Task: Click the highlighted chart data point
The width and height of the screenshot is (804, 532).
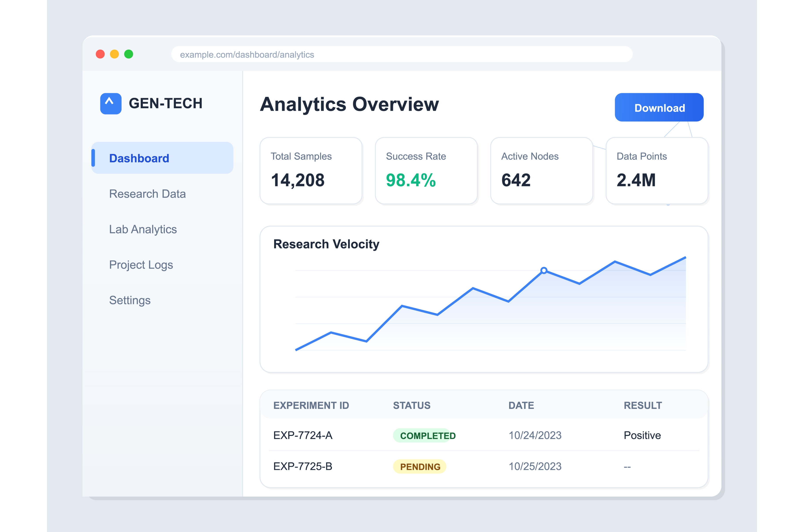Action: 544,270
